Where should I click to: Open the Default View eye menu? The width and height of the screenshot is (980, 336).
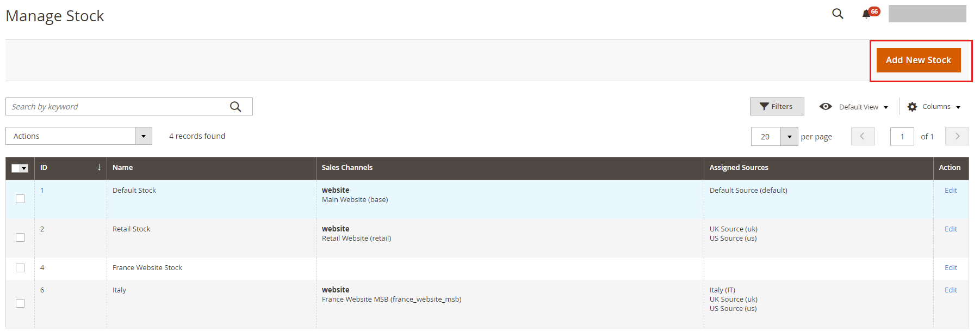tap(853, 107)
